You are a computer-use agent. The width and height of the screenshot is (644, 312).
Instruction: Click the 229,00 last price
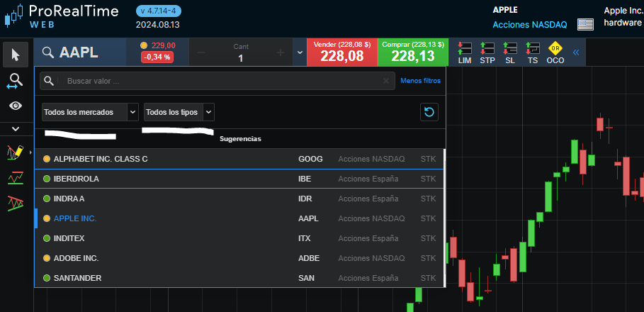click(x=164, y=45)
